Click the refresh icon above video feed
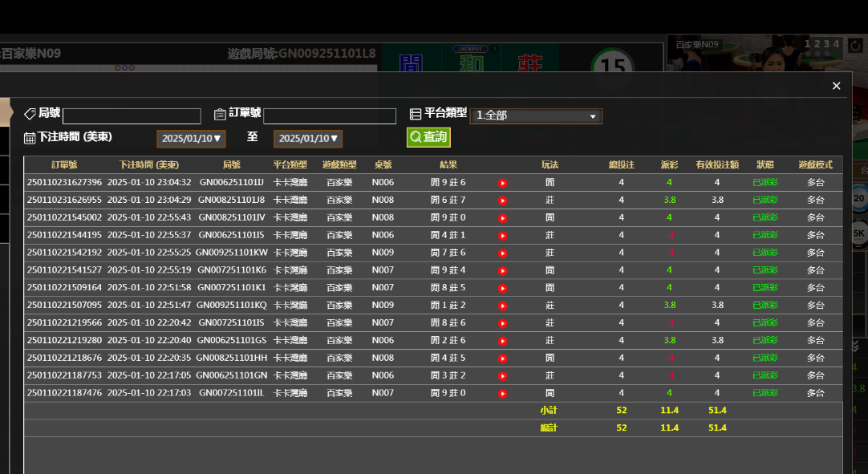868x474 pixels. click(854, 46)
